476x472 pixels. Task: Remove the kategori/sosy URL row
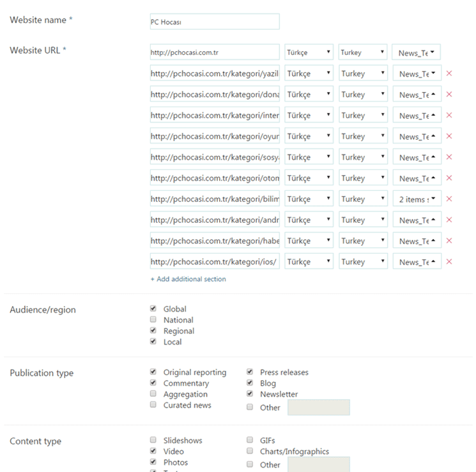449,157
